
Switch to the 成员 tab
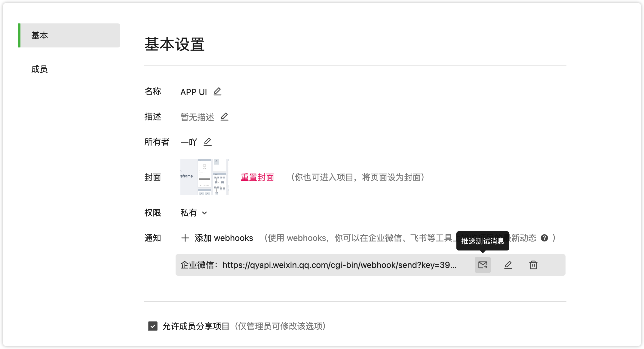[40, 69]
